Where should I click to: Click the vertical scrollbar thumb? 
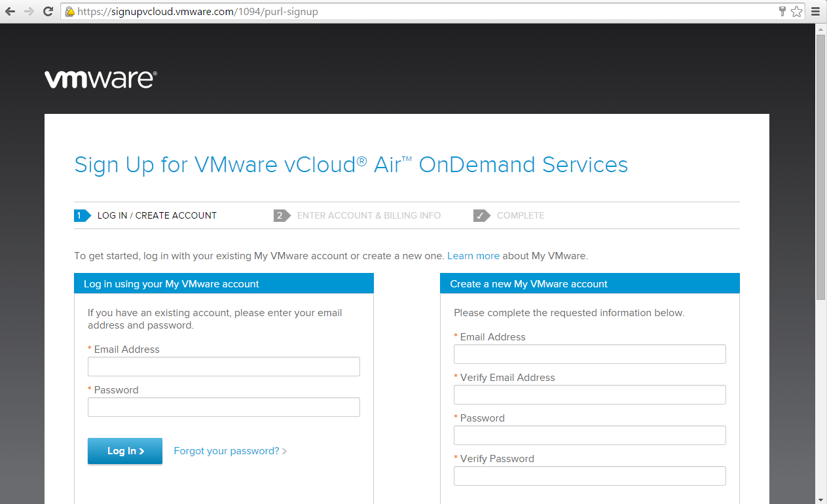(x=820, y=168)
